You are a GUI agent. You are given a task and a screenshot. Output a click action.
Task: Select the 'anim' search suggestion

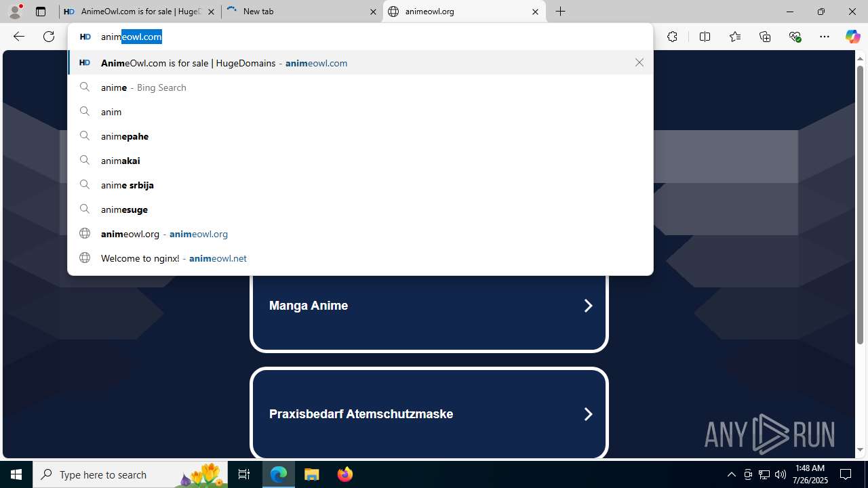[360, 112]
